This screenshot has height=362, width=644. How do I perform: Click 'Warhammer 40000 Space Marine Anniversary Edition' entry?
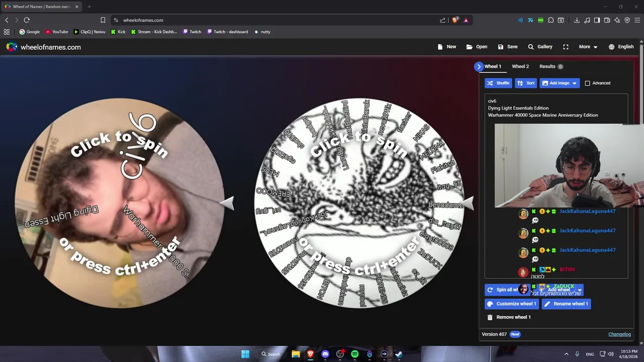click(x=543, y=115)
